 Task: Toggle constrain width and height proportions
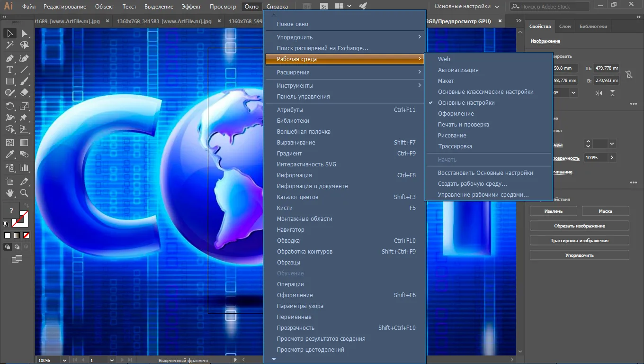[628, 74]
